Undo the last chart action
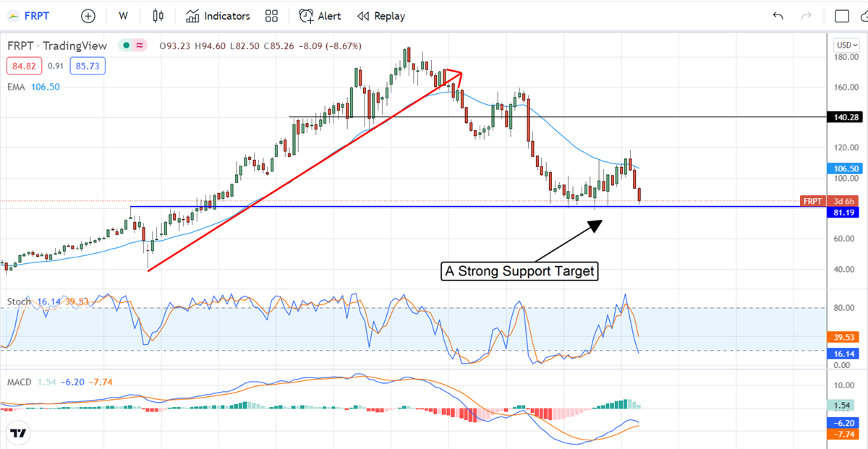Image resolution: width=868 pixels, height=449 pixels. point(778,16)
